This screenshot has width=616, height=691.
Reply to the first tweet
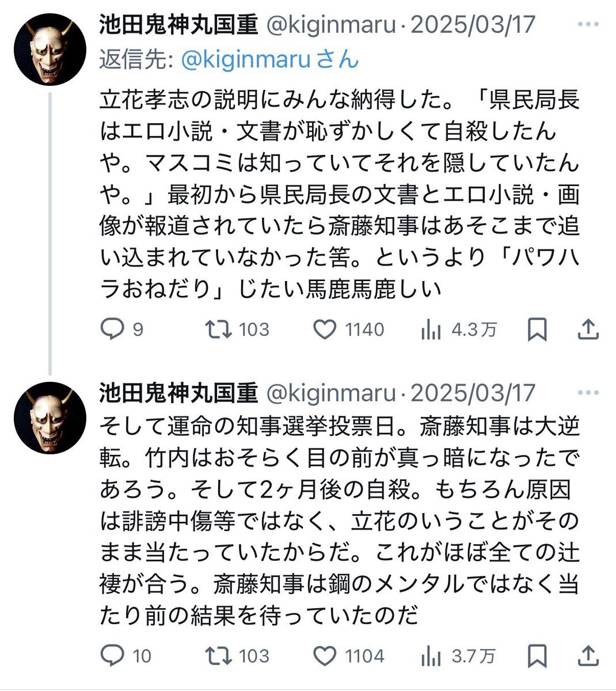(113, 329)
